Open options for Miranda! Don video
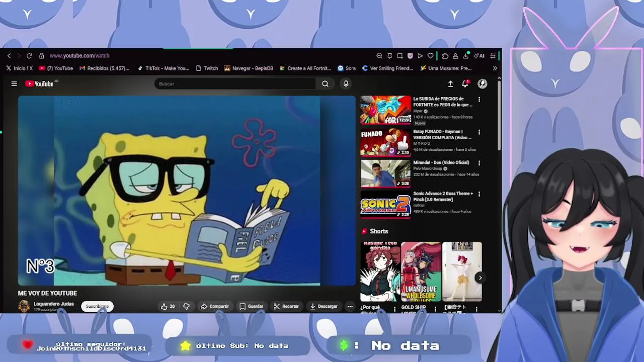The height and width of the screenshot is (362, 644). click(x=479, y=163)
